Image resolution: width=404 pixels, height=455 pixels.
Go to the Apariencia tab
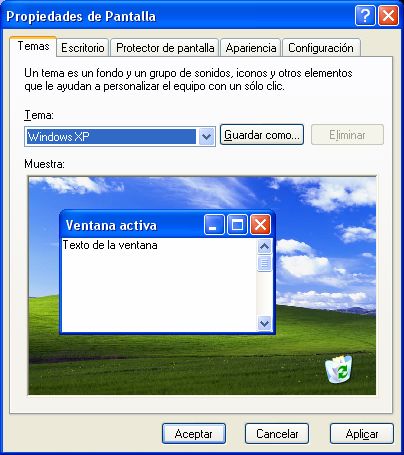pyautogui.click(x=251, y=48)
